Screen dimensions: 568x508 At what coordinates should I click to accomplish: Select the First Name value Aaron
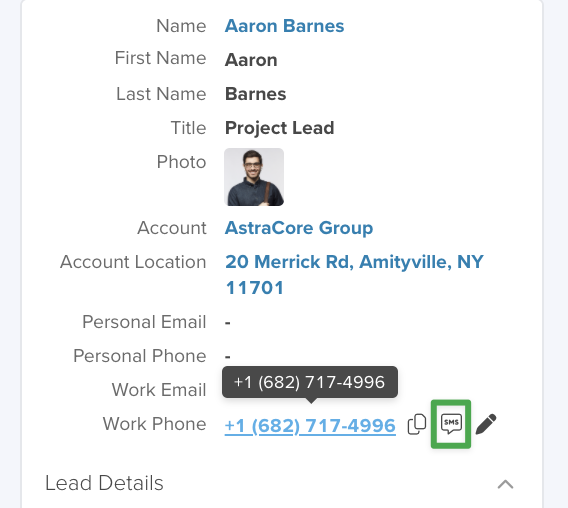[251, 60]
